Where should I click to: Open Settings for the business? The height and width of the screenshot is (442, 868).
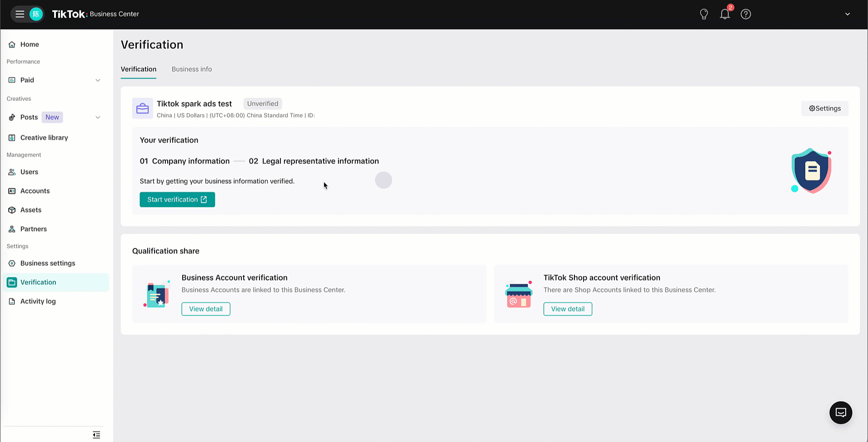click(x=824, y=108)
